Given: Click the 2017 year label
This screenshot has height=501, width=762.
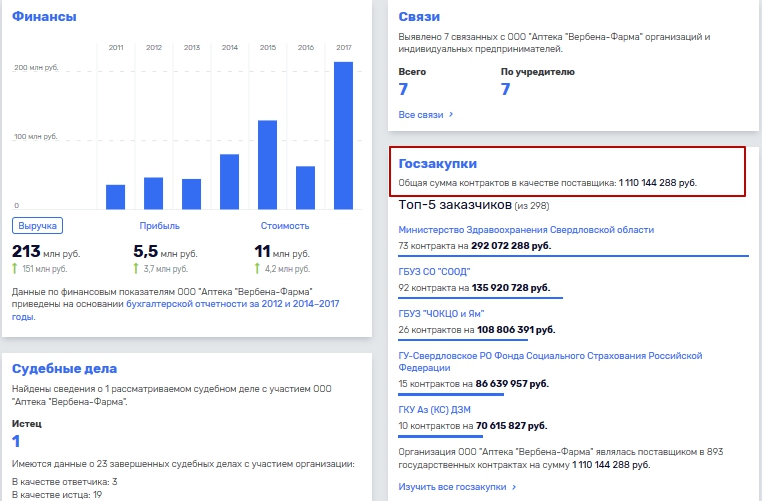Looking at the screenshot, I should pos(344,47).
